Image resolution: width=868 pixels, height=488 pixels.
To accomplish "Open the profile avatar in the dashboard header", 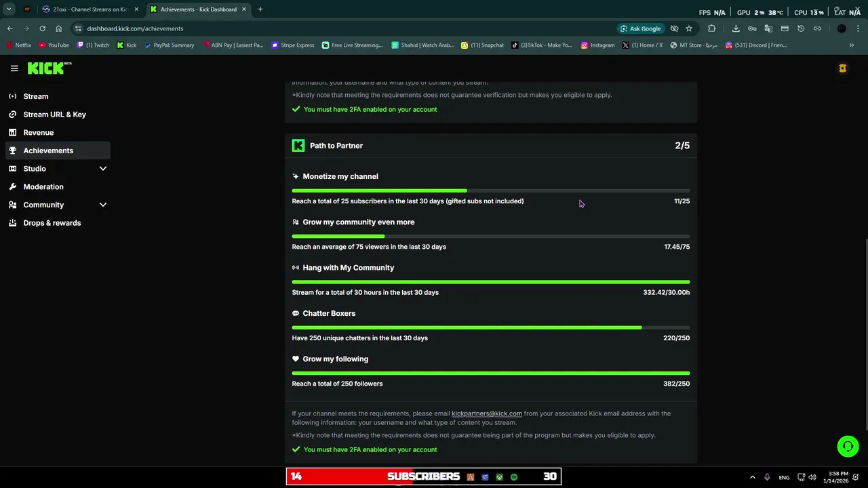I will [842, 68].
